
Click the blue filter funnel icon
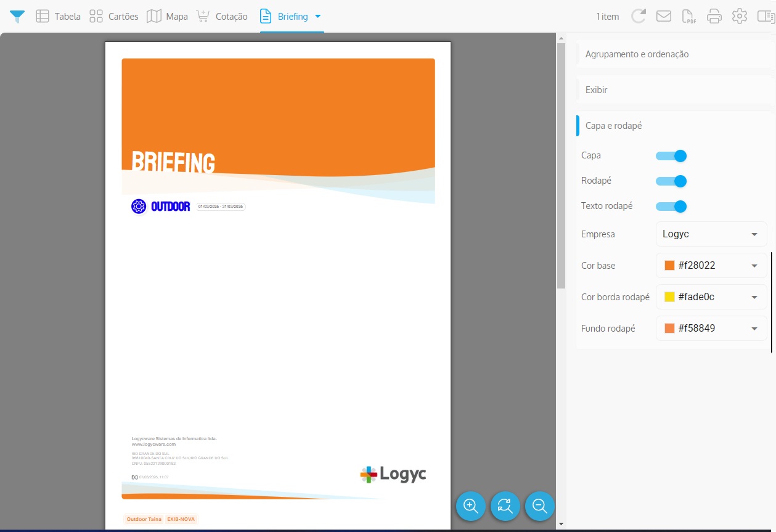[17, 17]
